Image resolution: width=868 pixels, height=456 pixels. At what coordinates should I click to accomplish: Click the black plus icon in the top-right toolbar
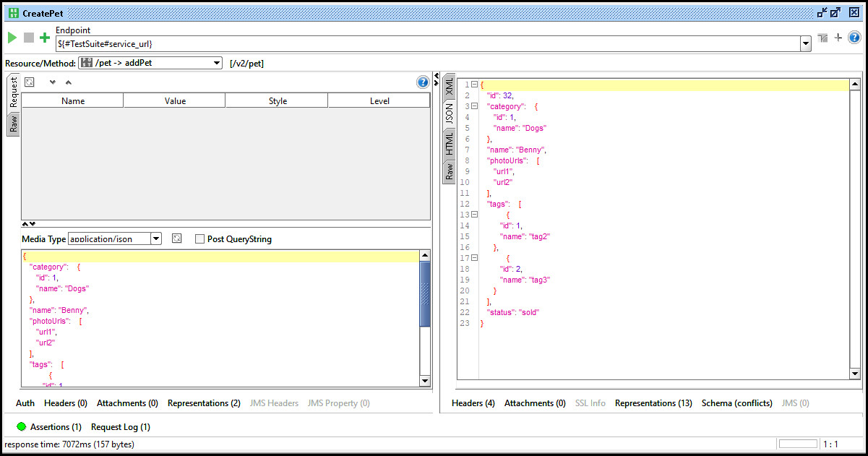(x=838, y=38)
